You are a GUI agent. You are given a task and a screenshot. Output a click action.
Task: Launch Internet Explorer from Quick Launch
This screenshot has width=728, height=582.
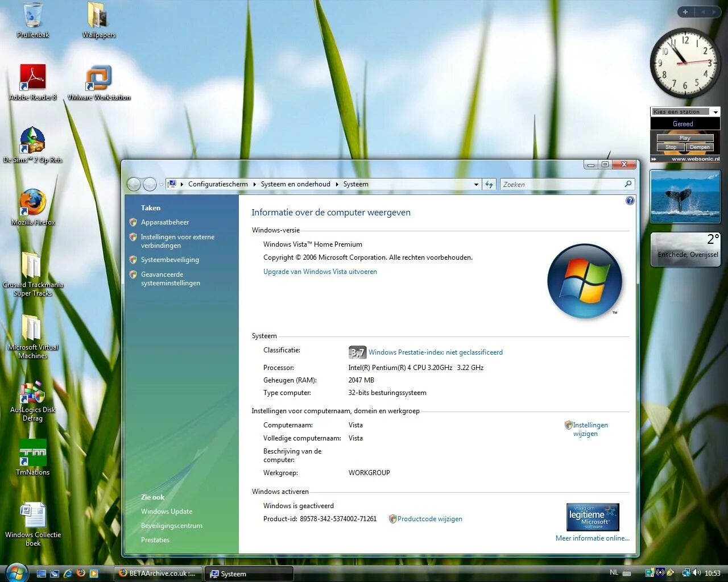68,573
